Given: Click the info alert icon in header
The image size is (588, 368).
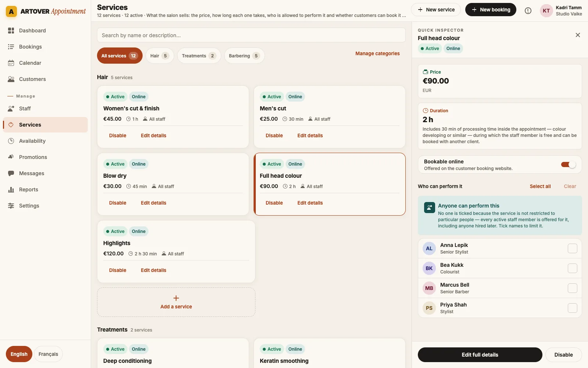Looking at the screenshot, I should click(x=528, y=11).
